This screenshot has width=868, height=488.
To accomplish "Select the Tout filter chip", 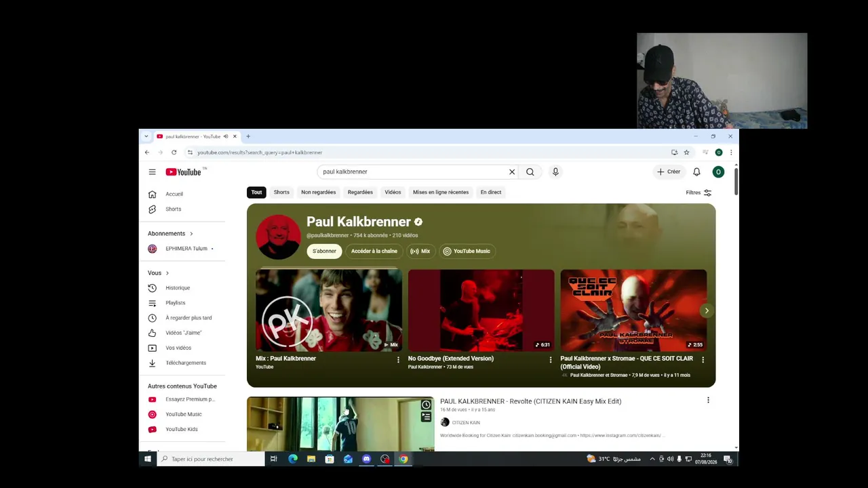I will pos(256,192).
